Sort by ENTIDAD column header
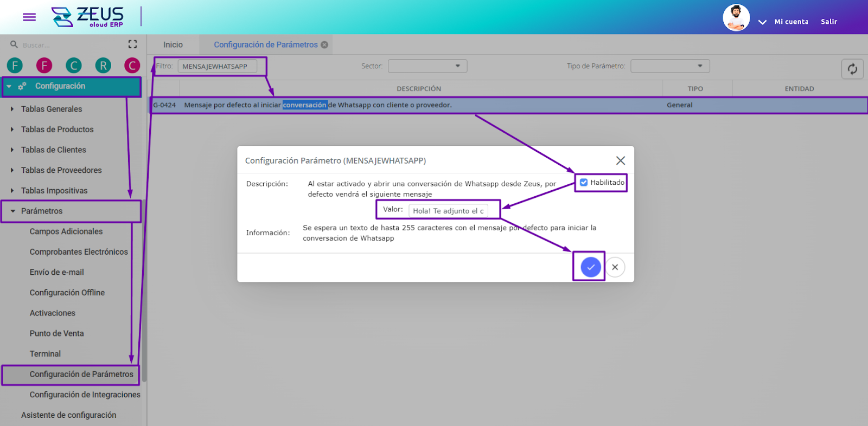Viewport: 868px width, 426px height. pyautogui.click(x=799, y=89)
